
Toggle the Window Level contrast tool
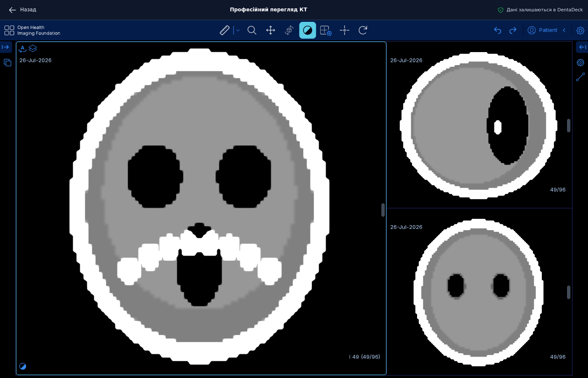coord(307,30)
